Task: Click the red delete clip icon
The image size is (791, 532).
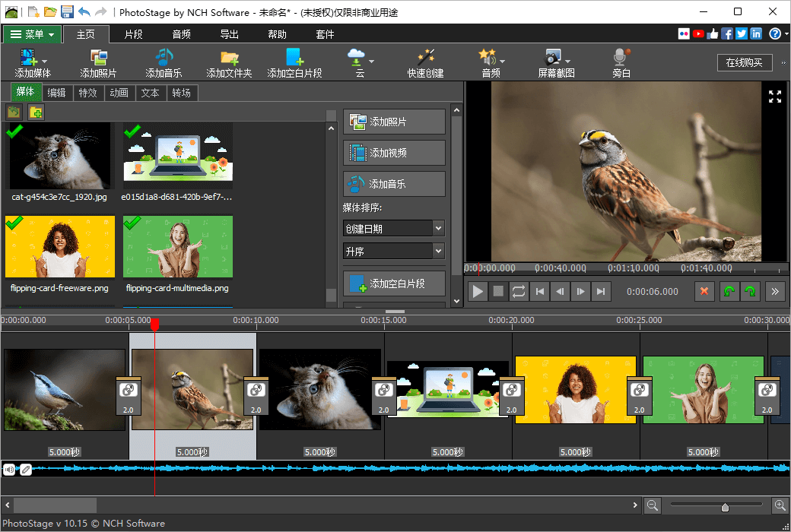Action: point(704,291)
